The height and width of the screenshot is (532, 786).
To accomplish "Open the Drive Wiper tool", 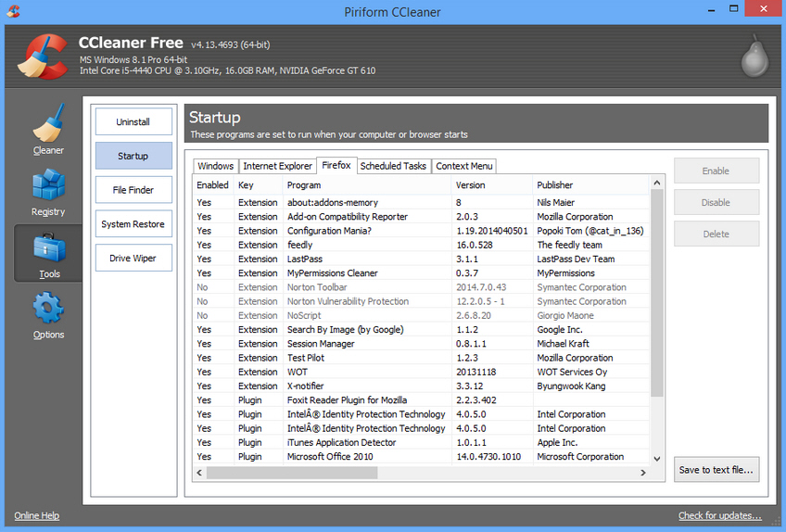I will (x=133, y=259).
